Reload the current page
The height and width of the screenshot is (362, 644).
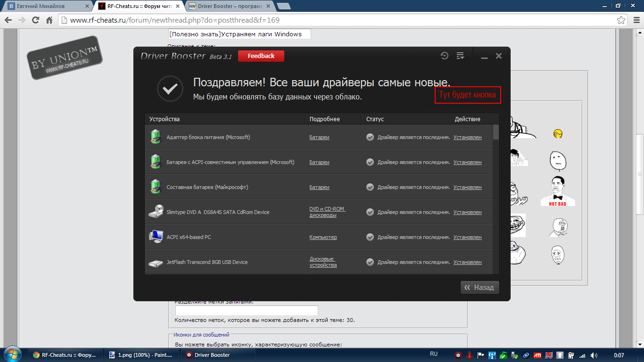tap(35, 20)
